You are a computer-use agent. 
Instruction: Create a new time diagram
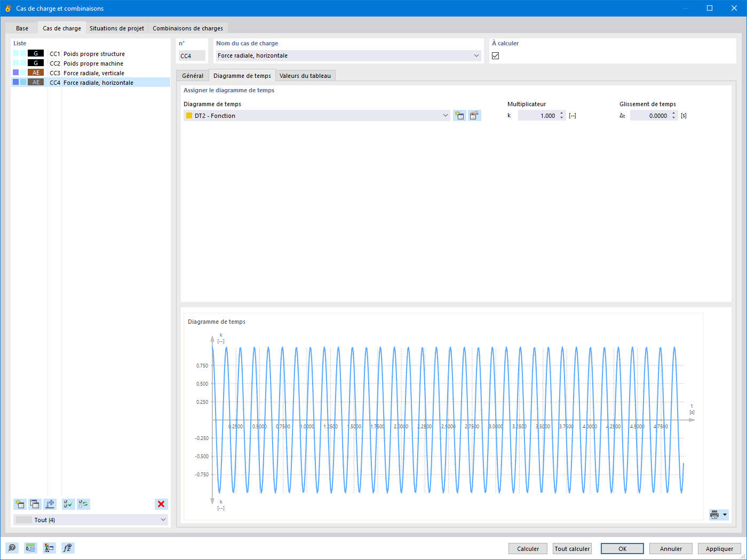(x=459, y=115)
